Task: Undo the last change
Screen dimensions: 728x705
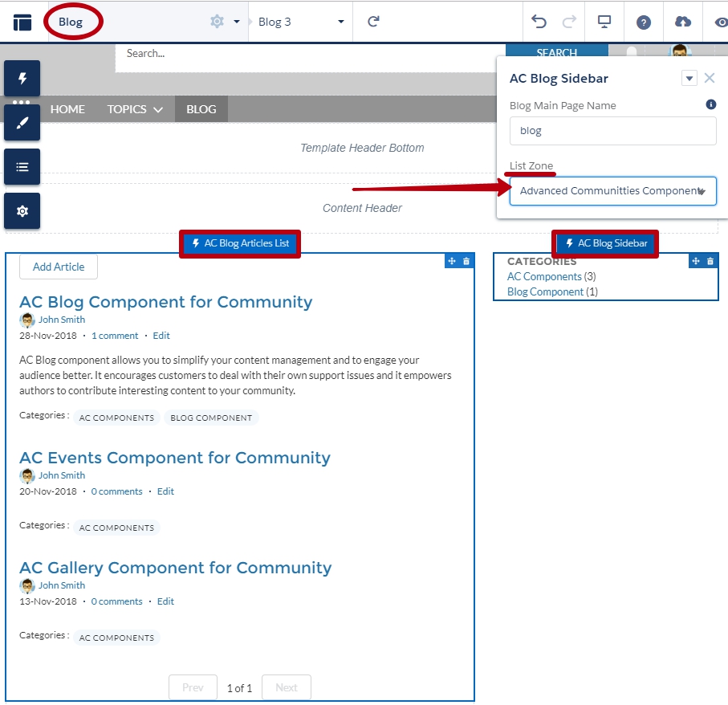Action: 539,22
